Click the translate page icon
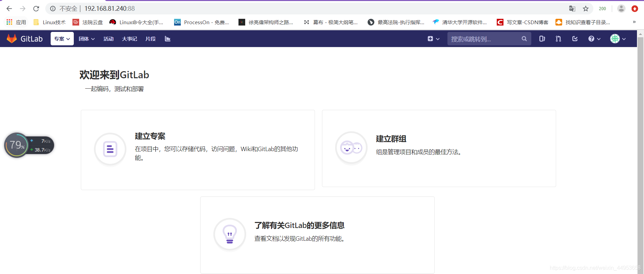 click(x=572, y=9)
